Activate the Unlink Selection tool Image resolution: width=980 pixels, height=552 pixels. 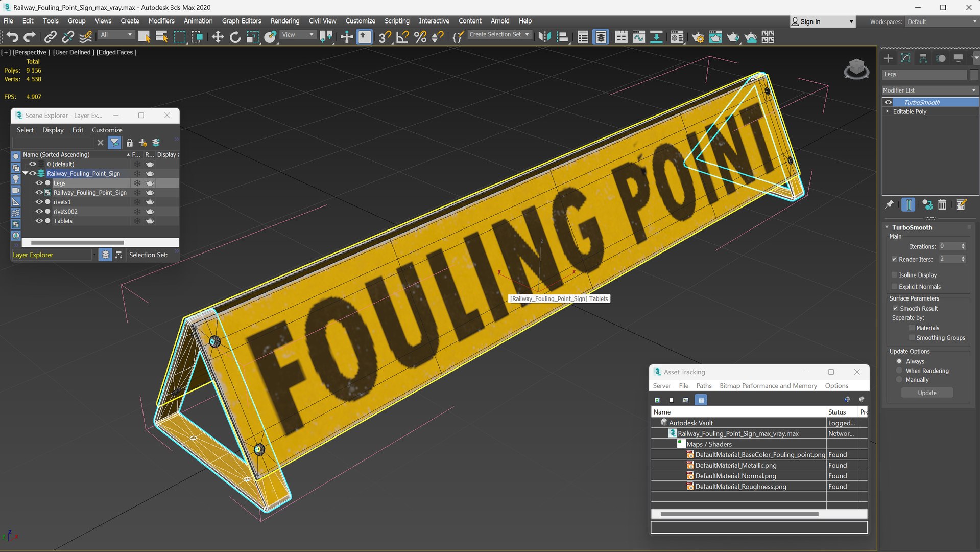67,36
